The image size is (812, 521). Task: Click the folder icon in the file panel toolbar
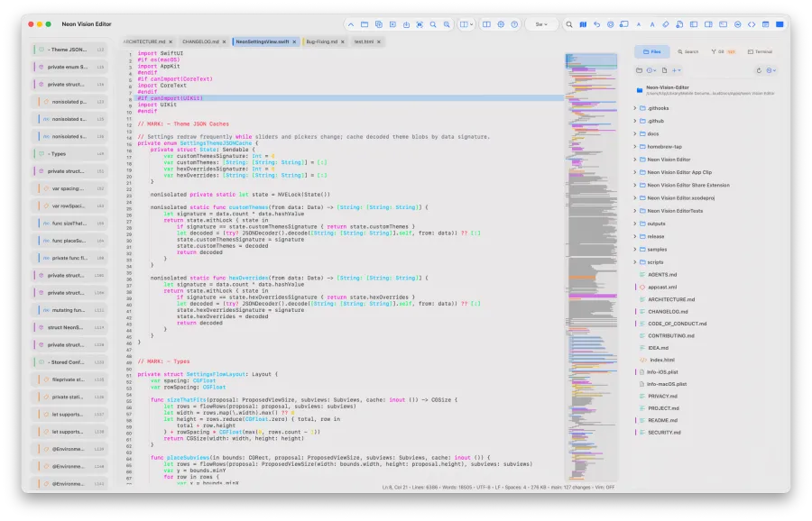pos(639,70)
